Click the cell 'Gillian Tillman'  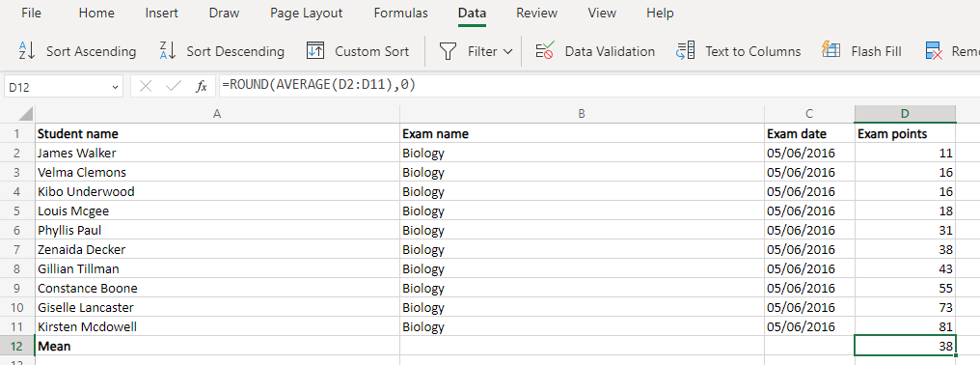217,268
